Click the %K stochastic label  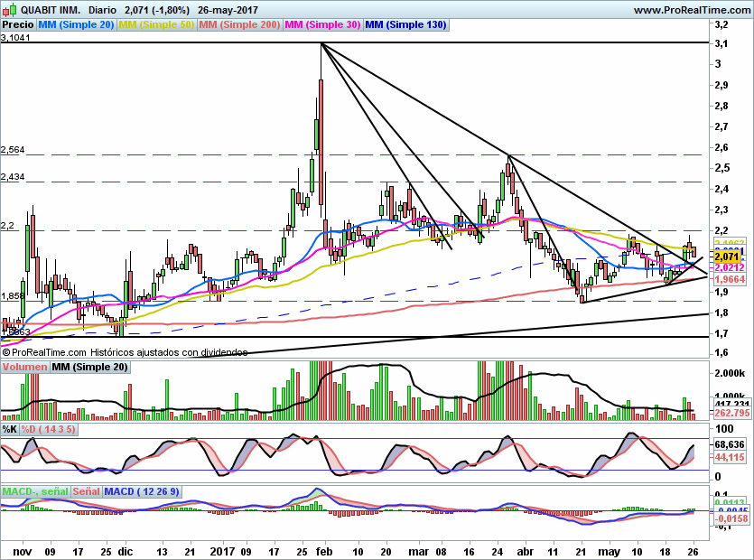pos(10,429)
